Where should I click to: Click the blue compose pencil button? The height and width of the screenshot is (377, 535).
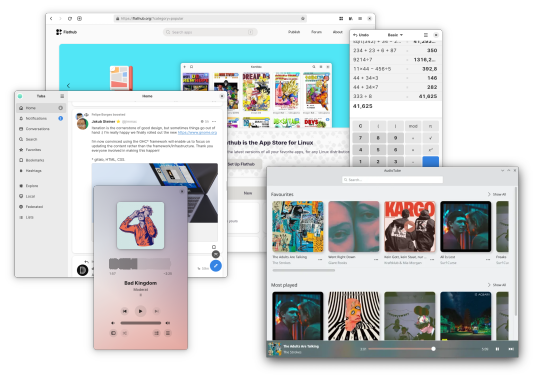(215, 266)
